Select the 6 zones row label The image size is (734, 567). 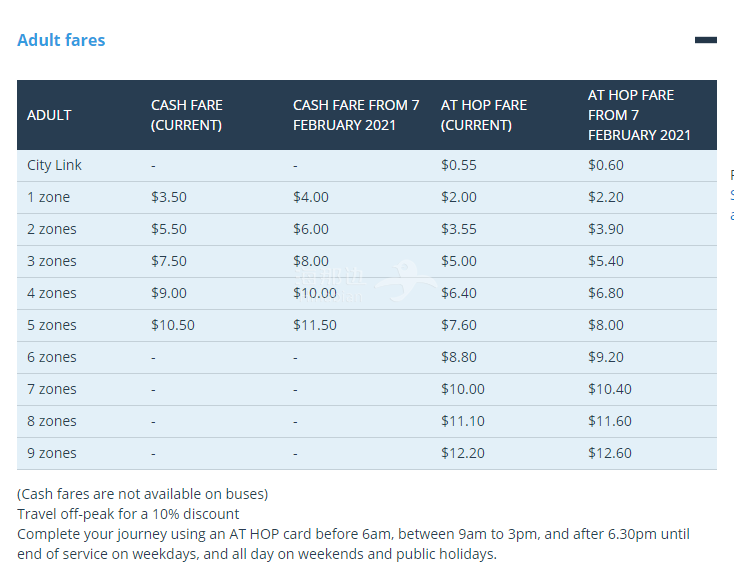pos(51,357)
